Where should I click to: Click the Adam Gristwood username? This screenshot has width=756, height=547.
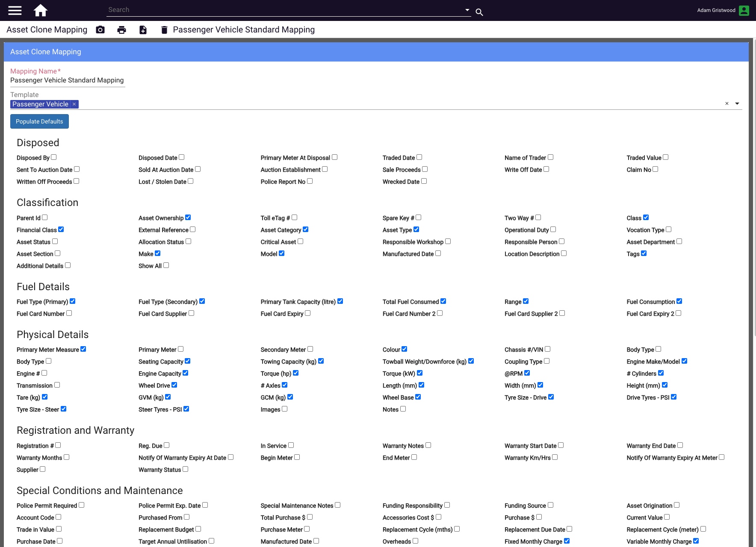point(716,10)
